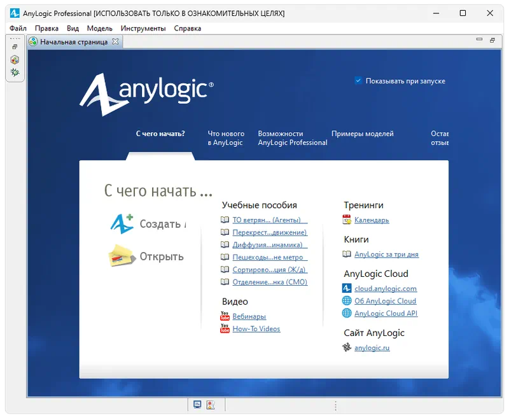Image resolution: width=509 pixels, height=420 pixels.
Task: Open the Отделение...нка (СМО) tutorial link
Action: (x=270, y=282)
